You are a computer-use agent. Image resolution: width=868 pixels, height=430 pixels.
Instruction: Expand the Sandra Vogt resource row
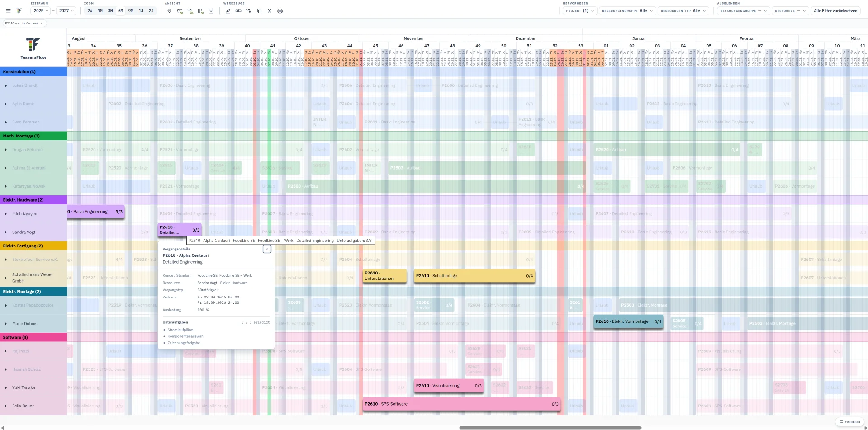pos(5,232)
